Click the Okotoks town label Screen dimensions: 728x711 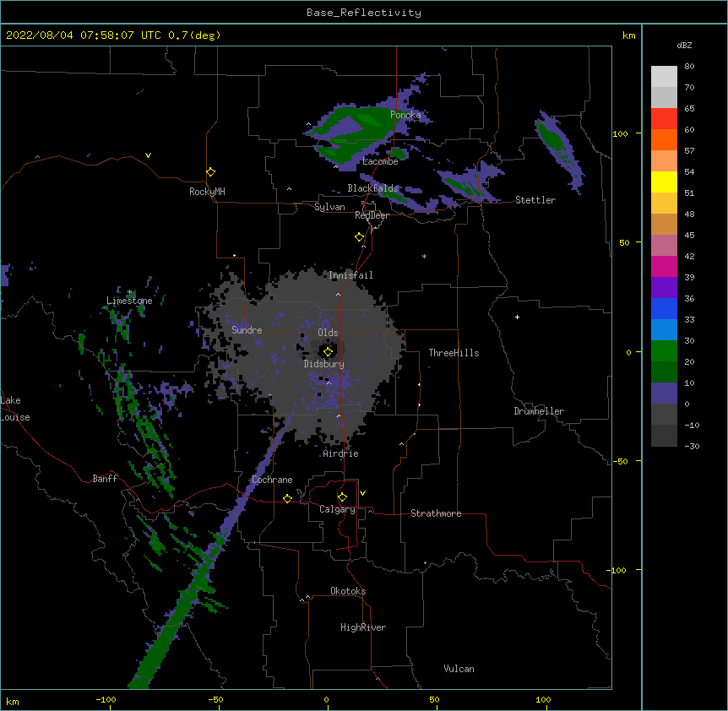(348, 591)
